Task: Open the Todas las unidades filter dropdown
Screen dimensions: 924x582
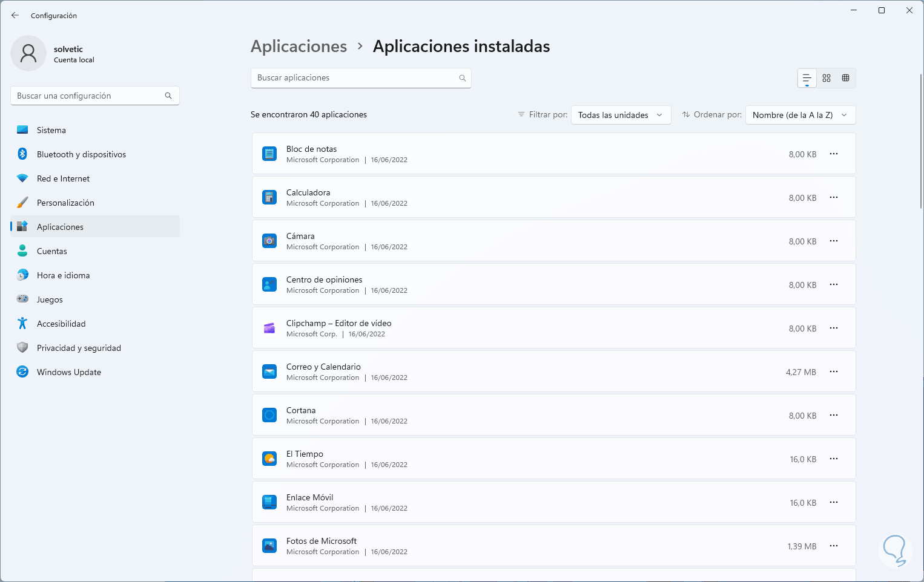Action: tap(621, 115)
